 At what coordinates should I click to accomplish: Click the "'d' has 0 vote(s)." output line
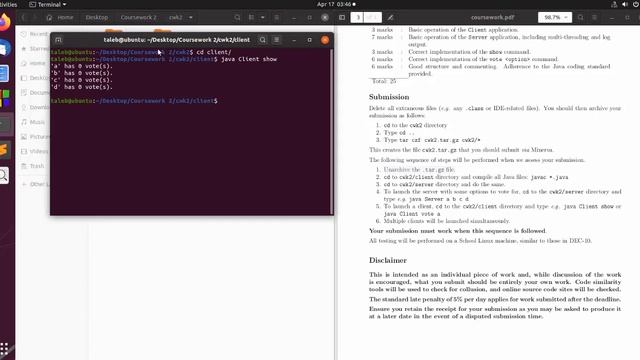[82, 87]
